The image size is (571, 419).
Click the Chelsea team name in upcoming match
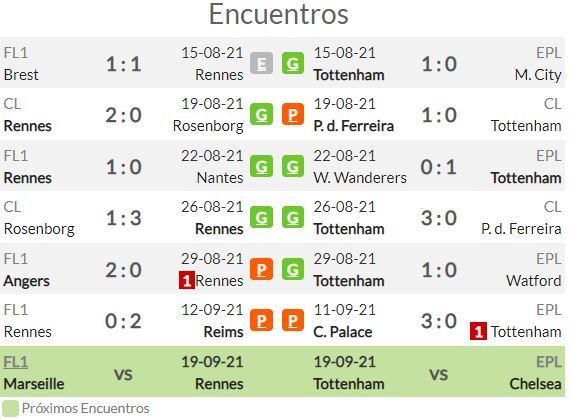pos(535,384)
